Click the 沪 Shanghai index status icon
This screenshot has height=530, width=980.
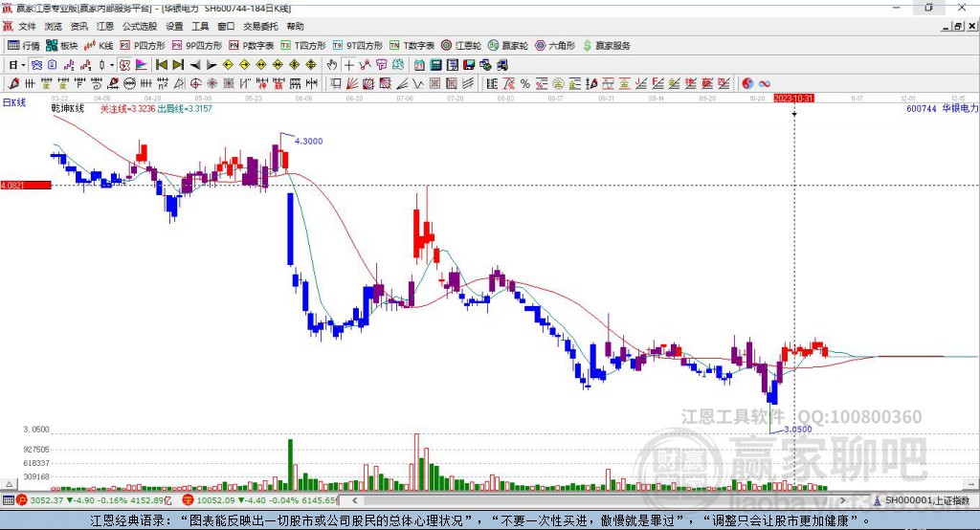pyautogui.click(x=22, y=500)
